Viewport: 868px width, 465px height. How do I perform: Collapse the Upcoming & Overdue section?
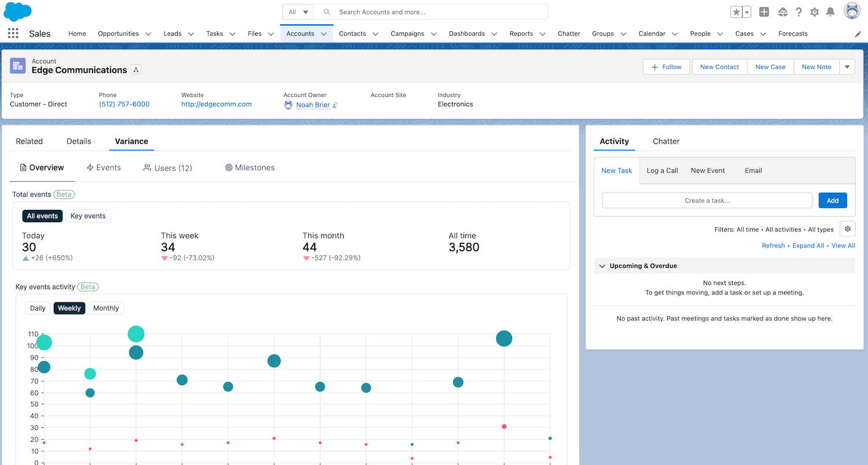(602, 266)
